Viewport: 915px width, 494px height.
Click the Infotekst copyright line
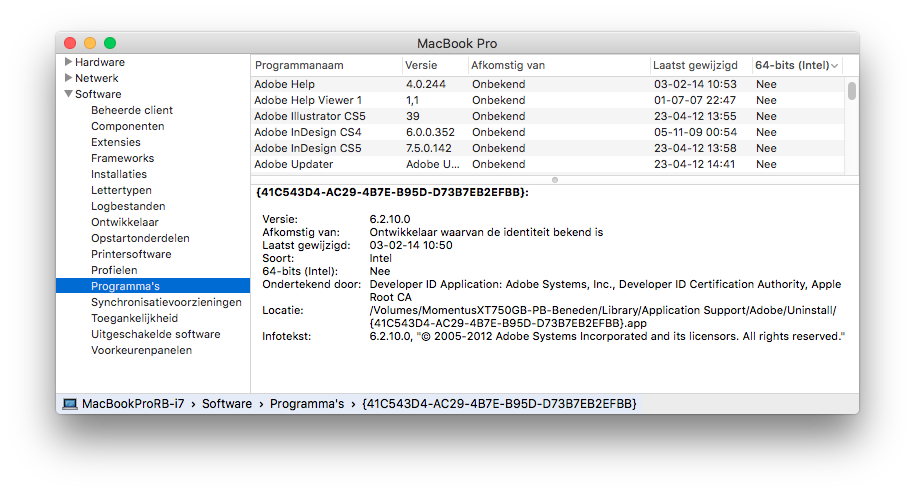tap(607, 337)
